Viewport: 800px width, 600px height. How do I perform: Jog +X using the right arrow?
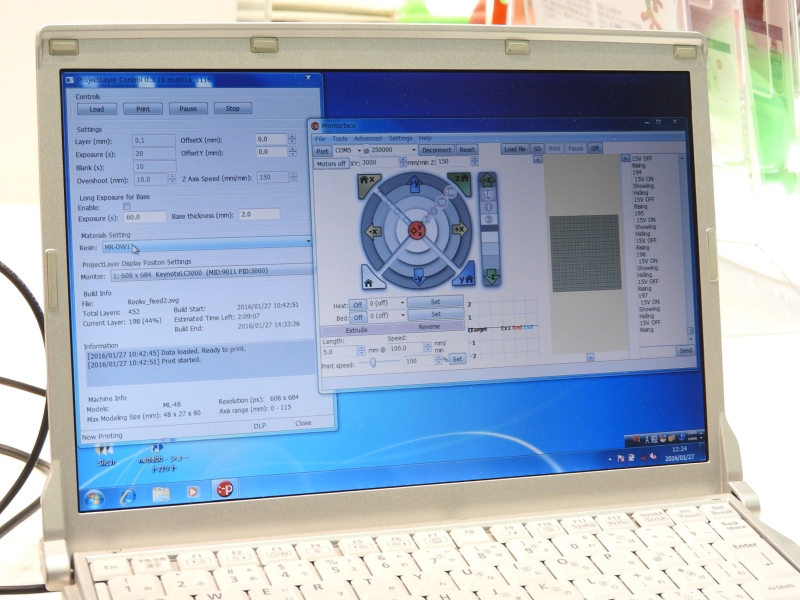coord(459,230)
